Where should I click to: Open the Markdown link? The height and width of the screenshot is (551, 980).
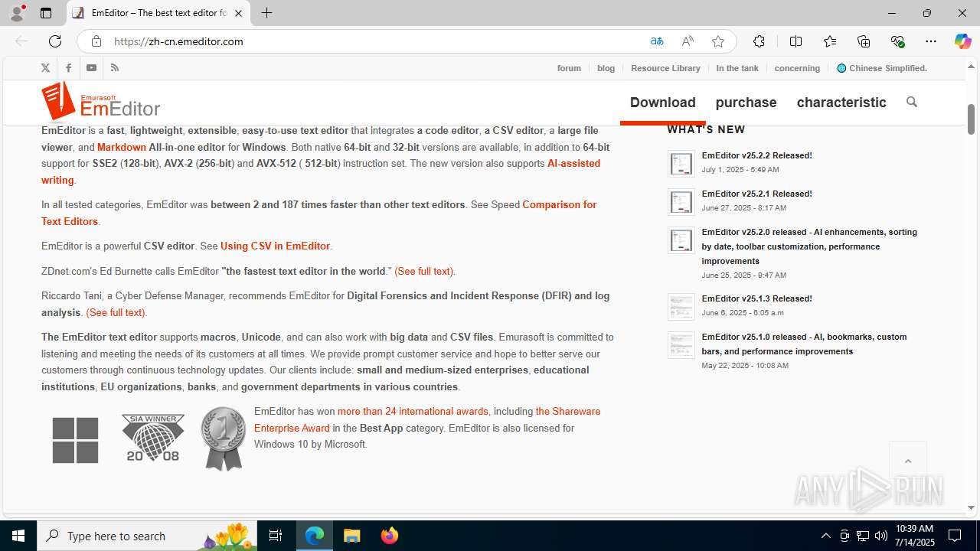pyautogui.click(x=122, y=147)
